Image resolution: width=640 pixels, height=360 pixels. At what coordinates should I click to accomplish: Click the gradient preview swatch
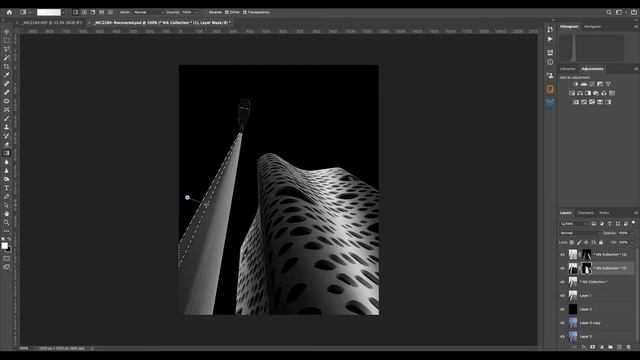[x=49, y=12]
